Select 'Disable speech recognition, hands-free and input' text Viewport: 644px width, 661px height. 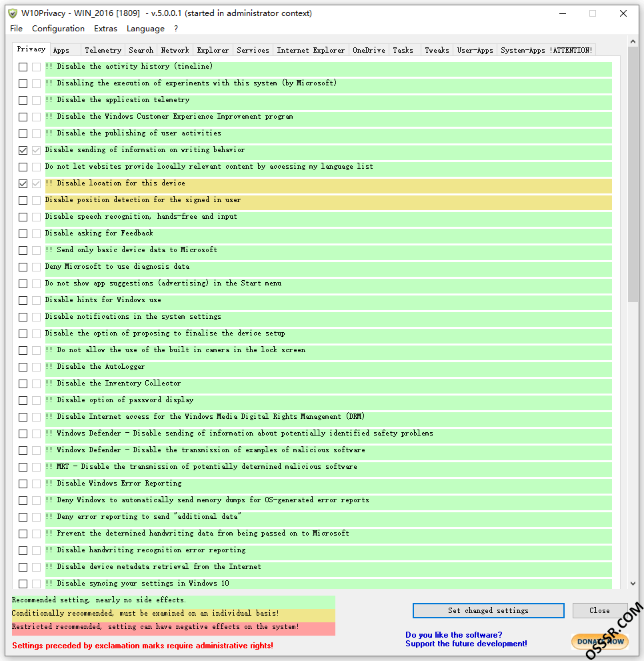141,217
